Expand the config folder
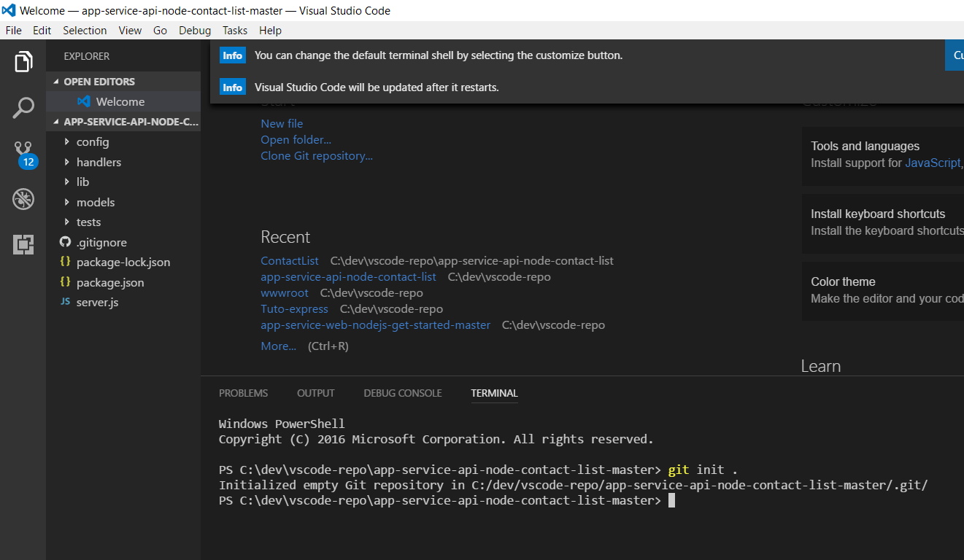Viewport: 964px width, 560px height. click(x=67, y=141)
